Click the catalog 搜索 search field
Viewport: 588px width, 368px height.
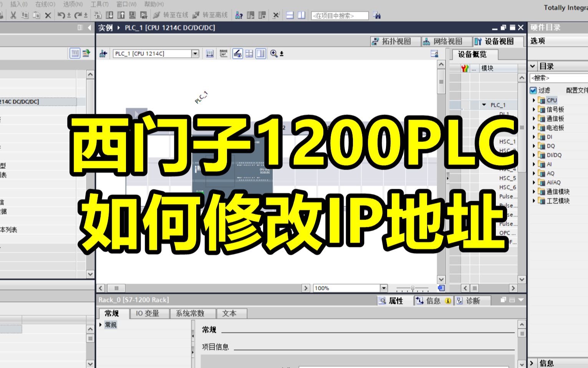coord(559,78)
